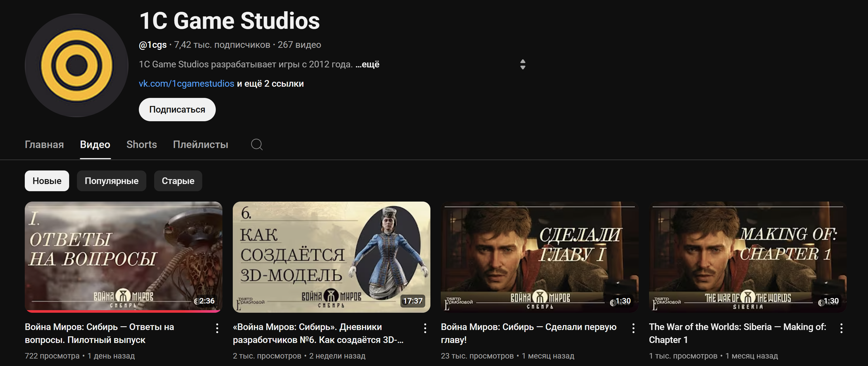Go to the Shorts tab
Screen dimensions: 868x366
click(141, 145)
